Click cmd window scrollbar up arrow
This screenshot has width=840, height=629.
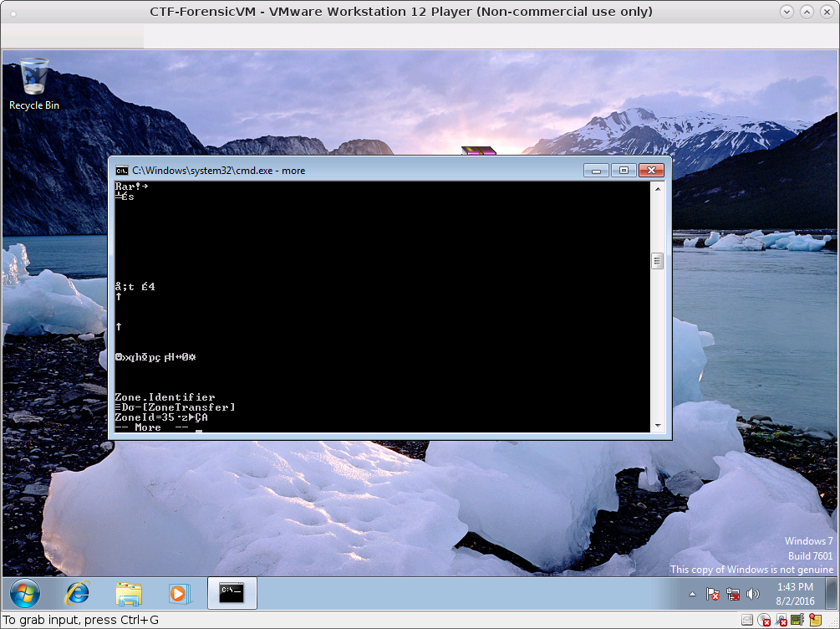(x=657, y=189)
